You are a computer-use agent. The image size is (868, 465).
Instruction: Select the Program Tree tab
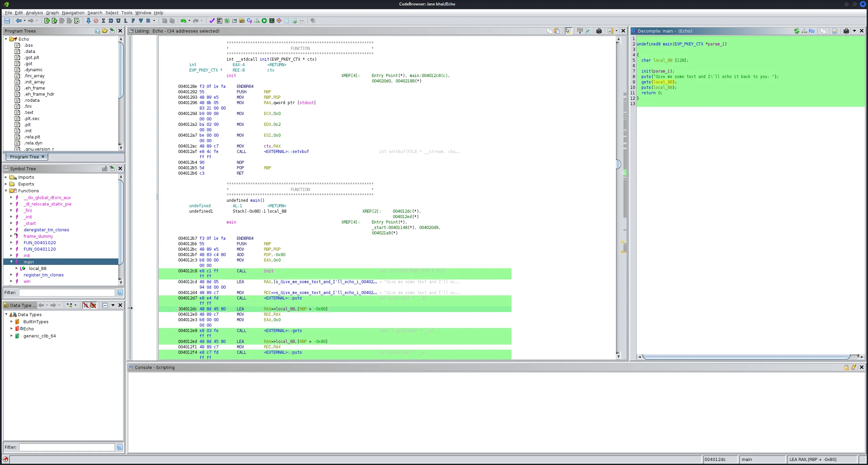click(x=24, y=157)
